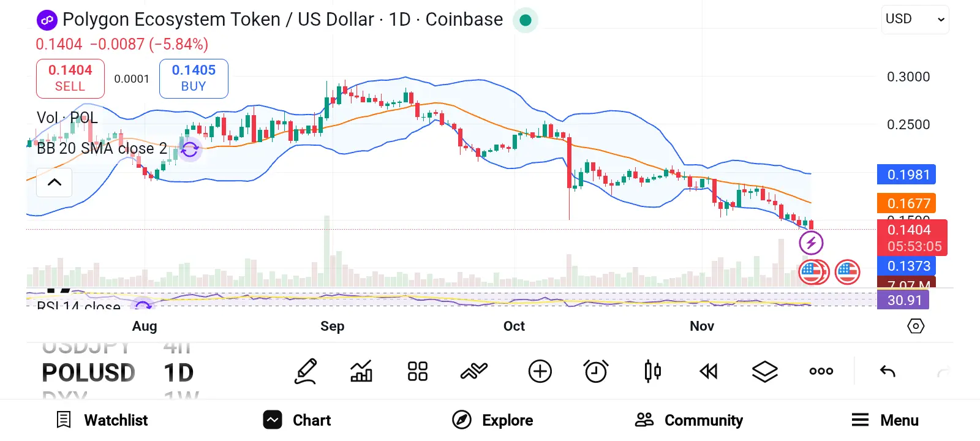980x441 pixels.
Task: Select the pencil drawing tool
Action: 306,371
